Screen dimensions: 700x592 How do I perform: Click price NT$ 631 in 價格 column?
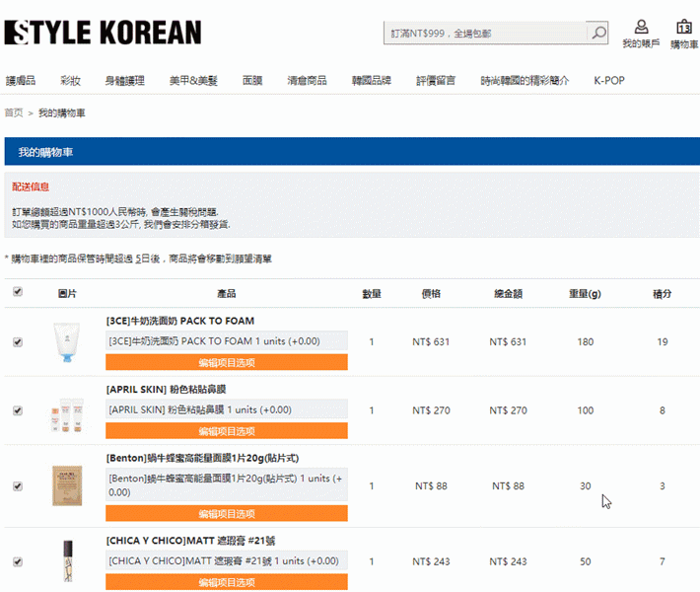[x=431, y=341]
